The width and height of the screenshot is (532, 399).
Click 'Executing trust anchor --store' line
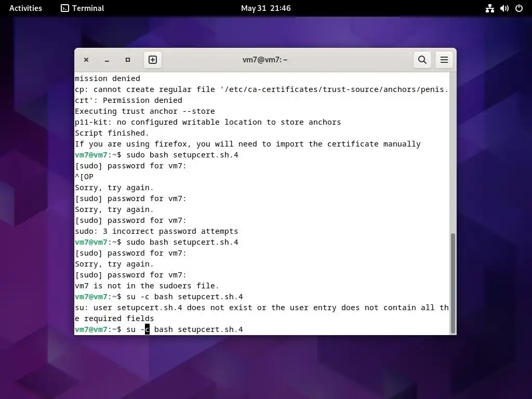pyautogui.click(x=144, y=111)
